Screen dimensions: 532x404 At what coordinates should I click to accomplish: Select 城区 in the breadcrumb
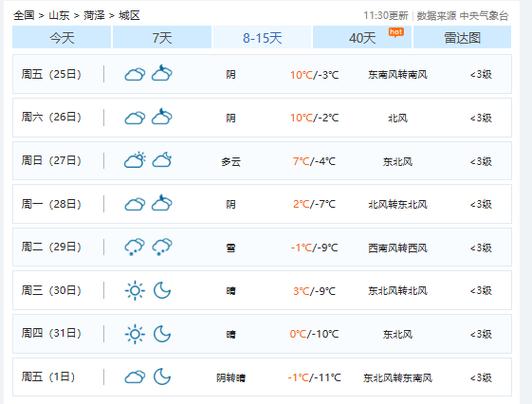click(129, 15)
